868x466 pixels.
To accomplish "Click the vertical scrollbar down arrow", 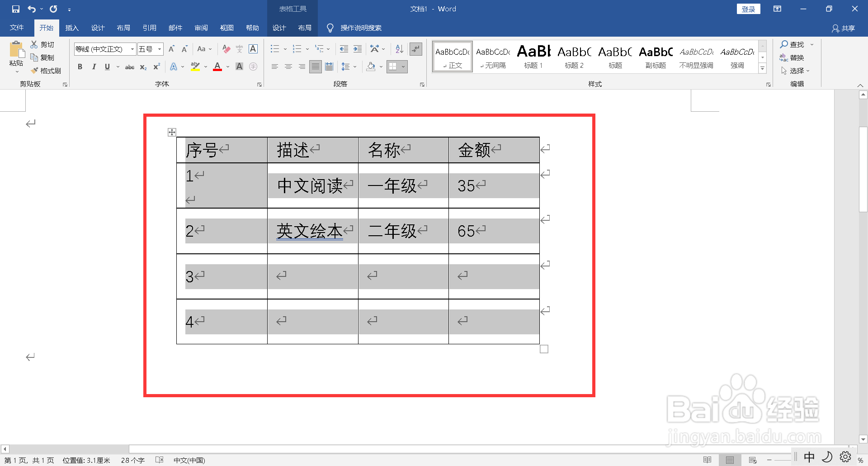I will [863, 439].
